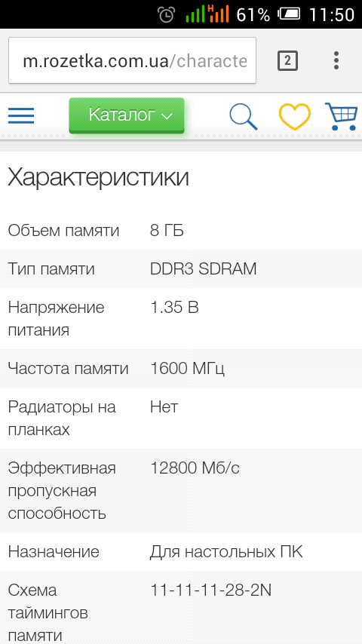Screen dimensions: 362x644
Task: Open browser three-dot overflow menu
Action: click(x=336, y=60)
